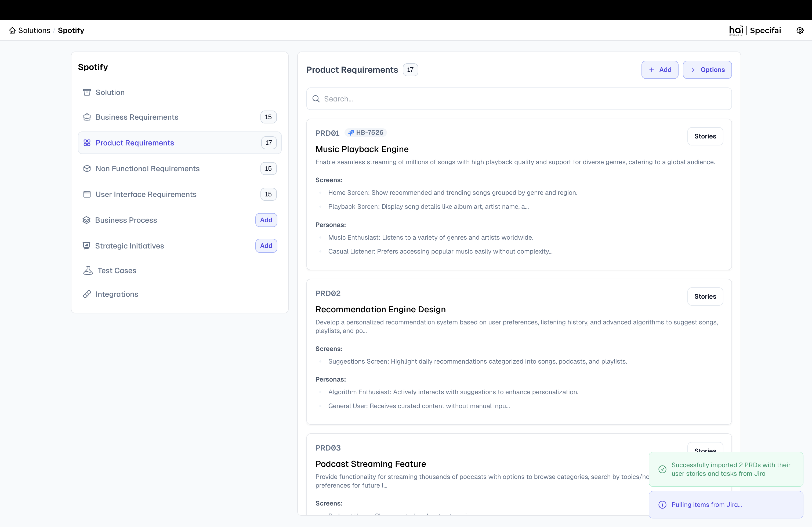The image size is (812, 527).
Task: Open Stories for PRD03
Action: coord(705,448)
